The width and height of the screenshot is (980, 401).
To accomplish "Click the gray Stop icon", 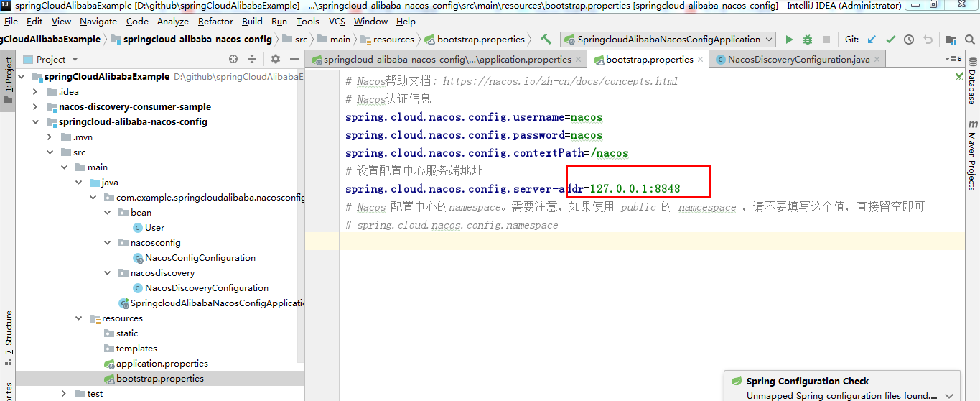I will [x=826, y=40].
